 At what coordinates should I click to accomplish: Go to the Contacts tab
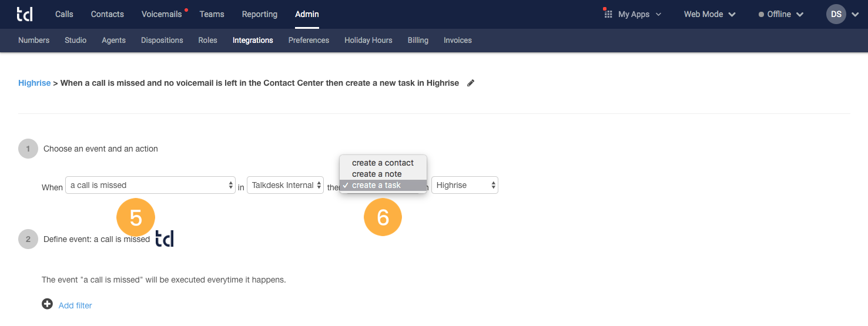pyautogui.click(x=108, y=14)
